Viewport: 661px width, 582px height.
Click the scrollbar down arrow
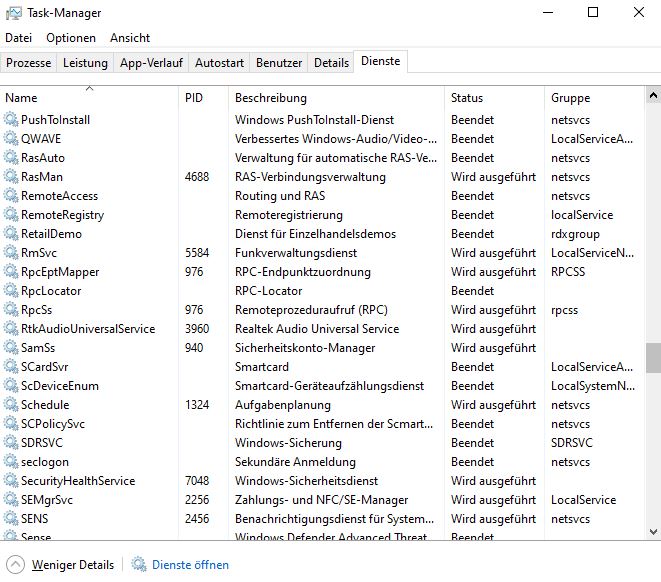pos(653,532)
